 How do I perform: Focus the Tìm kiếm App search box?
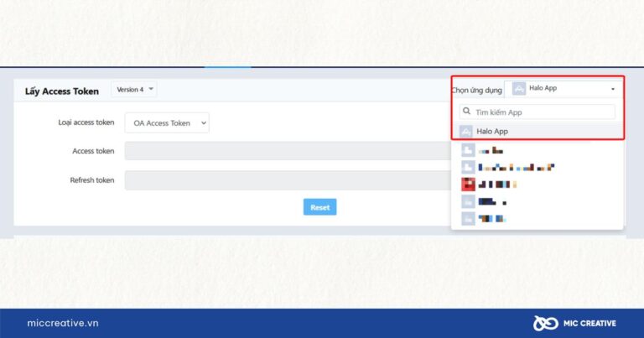541,112
